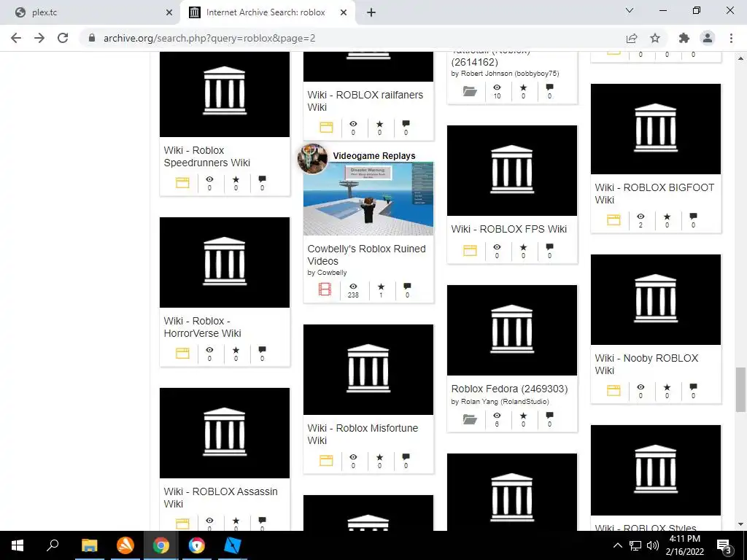Click the Videogame Replays collection avatar

pyautogui.click(x=312, y=158)
